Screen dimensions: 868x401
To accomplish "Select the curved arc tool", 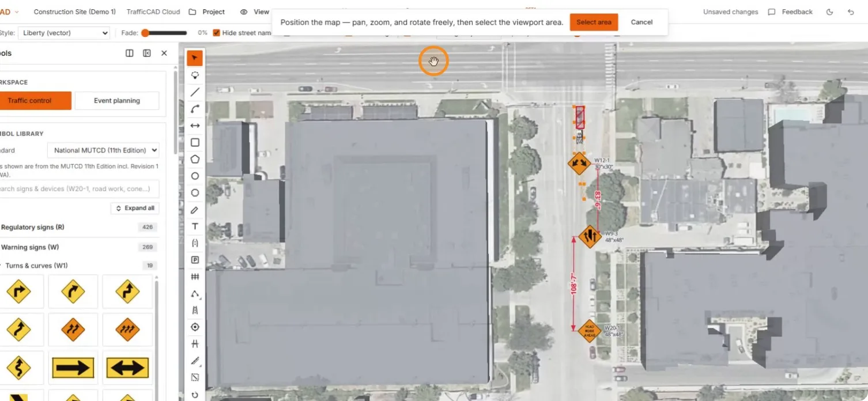I will pyautogui.click(x=195, y=108).
